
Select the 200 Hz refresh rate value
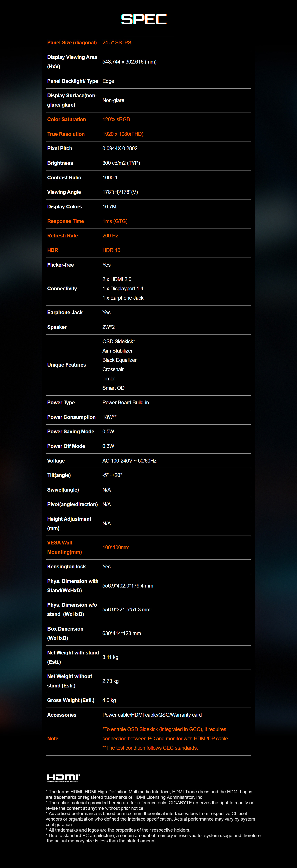tap(110, 236)
